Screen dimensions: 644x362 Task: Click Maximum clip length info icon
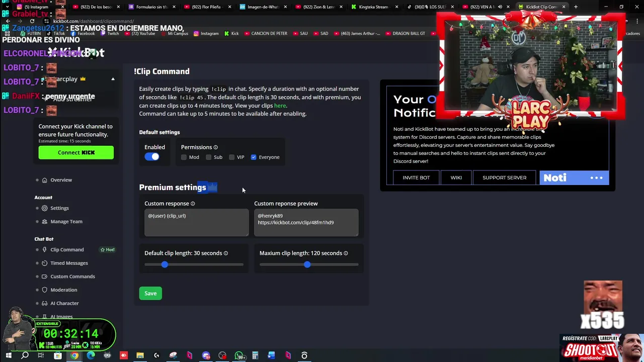(x=346, y=253)
